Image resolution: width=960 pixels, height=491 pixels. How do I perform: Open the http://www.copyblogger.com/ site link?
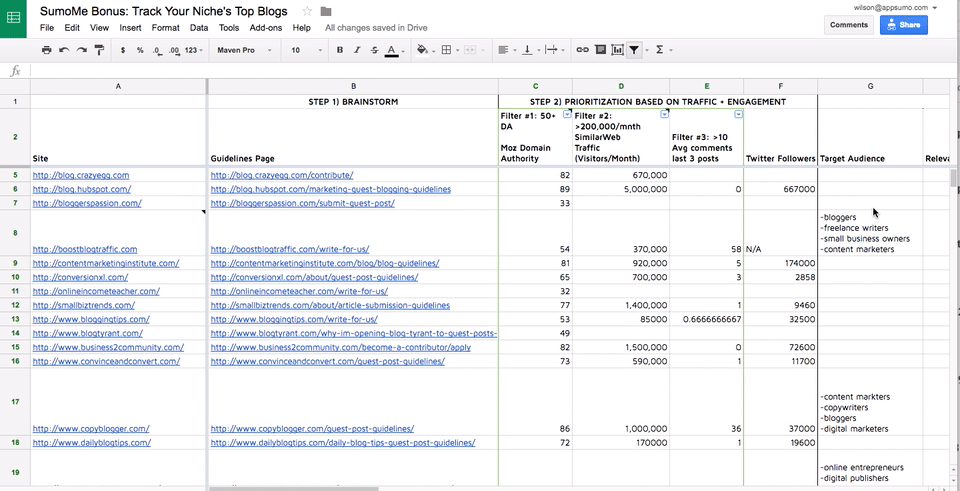(91, 429)
